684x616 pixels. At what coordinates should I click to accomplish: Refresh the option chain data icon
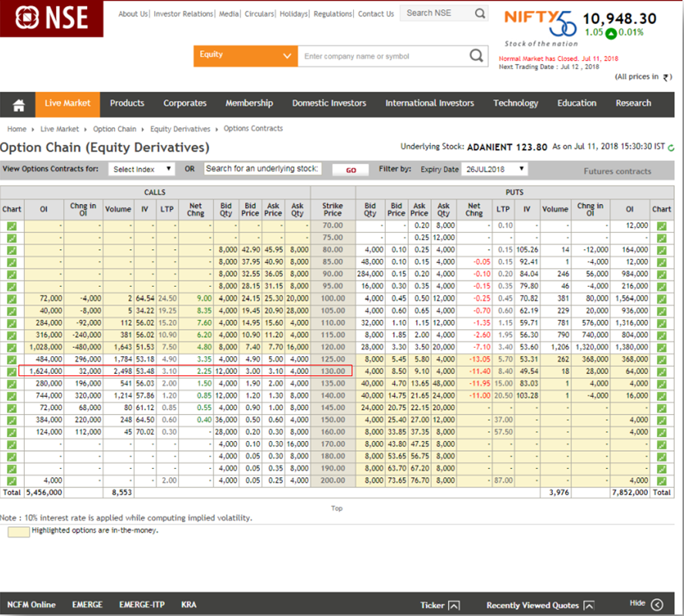pyautogui.click(x=671, y=148)
